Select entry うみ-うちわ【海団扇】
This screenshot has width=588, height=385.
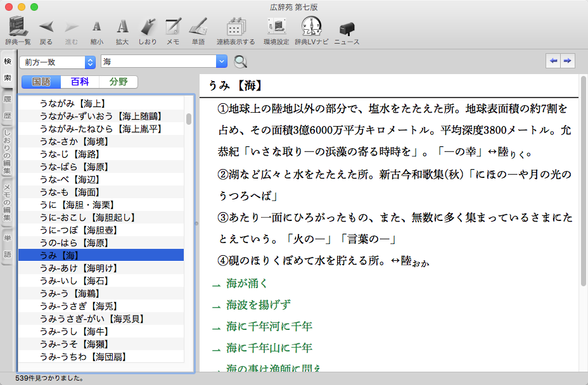(x=101, y=357)
